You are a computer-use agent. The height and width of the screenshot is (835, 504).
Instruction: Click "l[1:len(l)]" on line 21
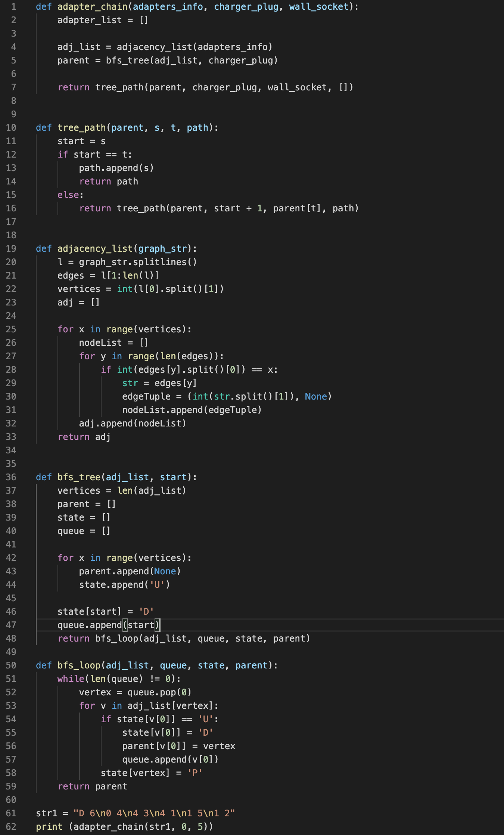(130, 276)
